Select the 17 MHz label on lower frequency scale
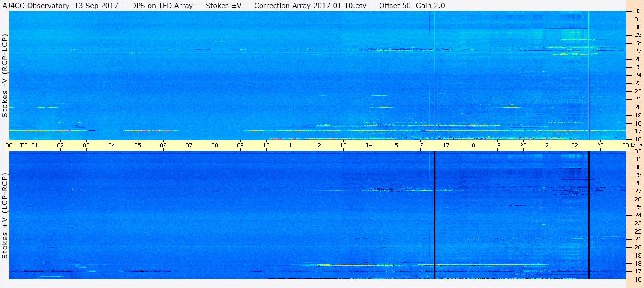This screenshot has width=644, height=288. tap(638, 271)
